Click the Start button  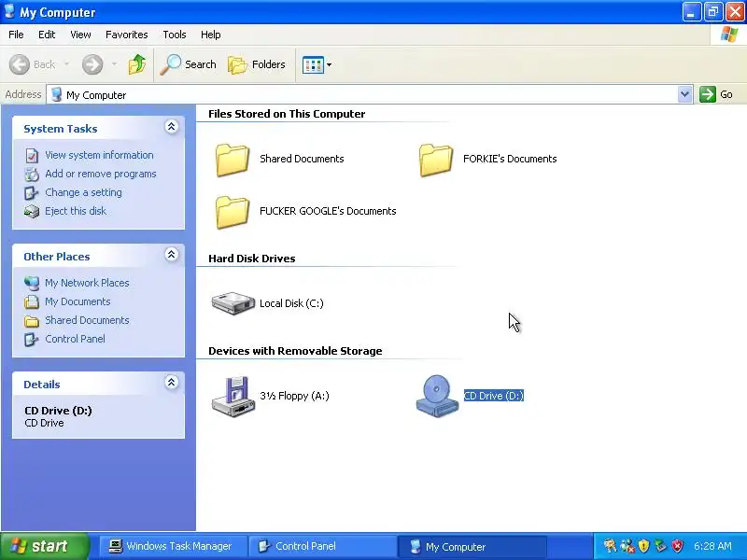point(44,546)
